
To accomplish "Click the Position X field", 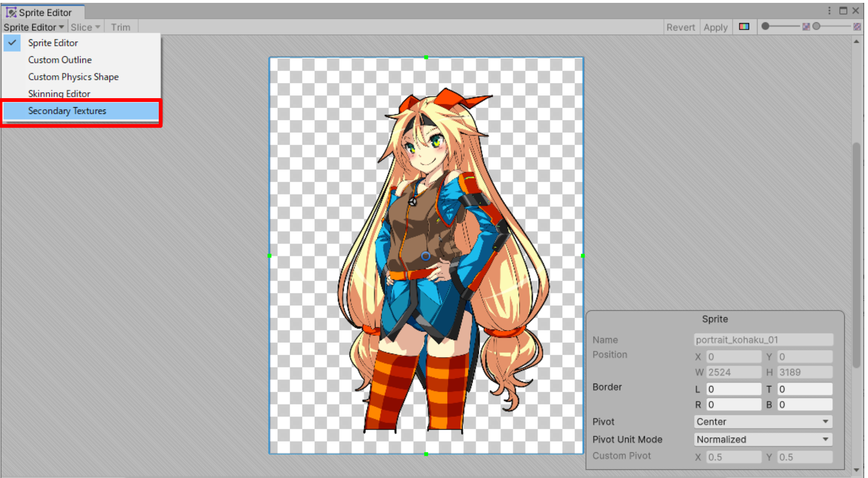I will point(733,357).
